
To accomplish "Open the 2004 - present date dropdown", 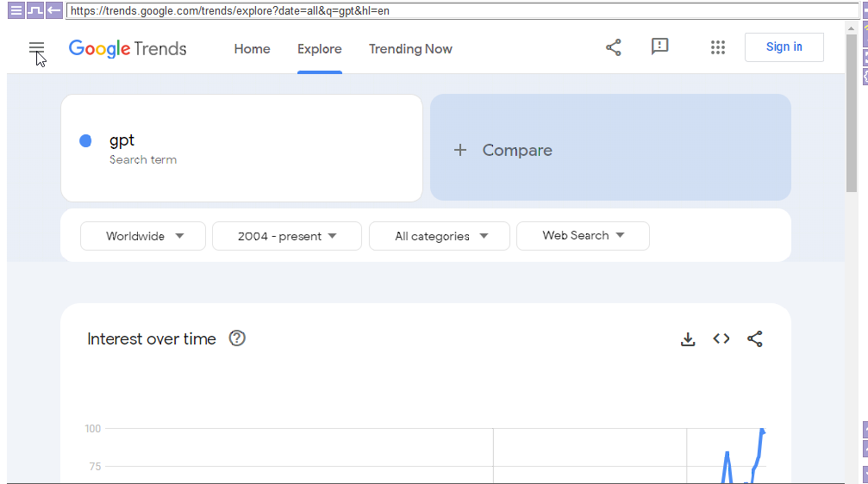I will pos(287,236).
